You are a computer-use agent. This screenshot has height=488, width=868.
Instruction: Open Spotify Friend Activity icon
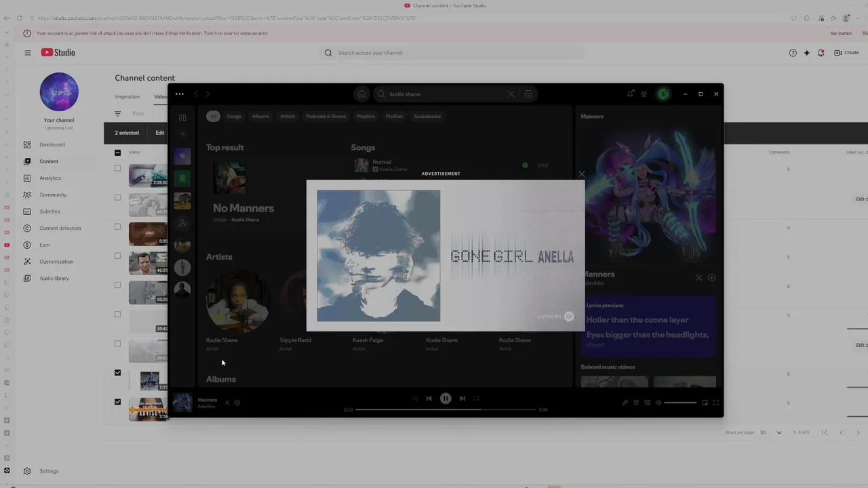tap(644, 94)
